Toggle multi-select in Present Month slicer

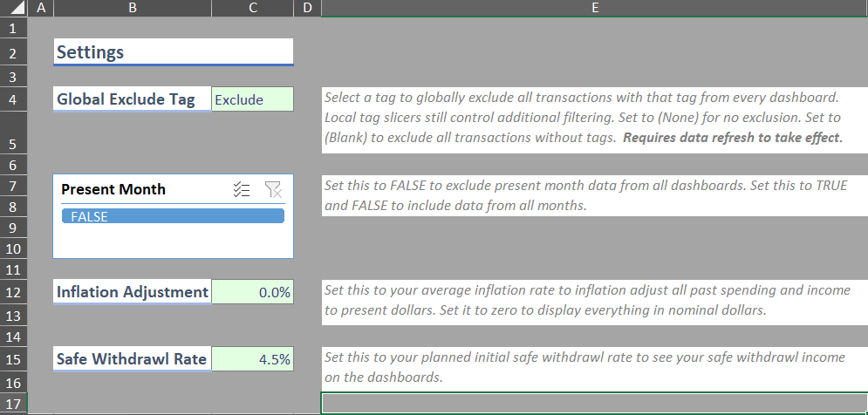click(242, 190)
